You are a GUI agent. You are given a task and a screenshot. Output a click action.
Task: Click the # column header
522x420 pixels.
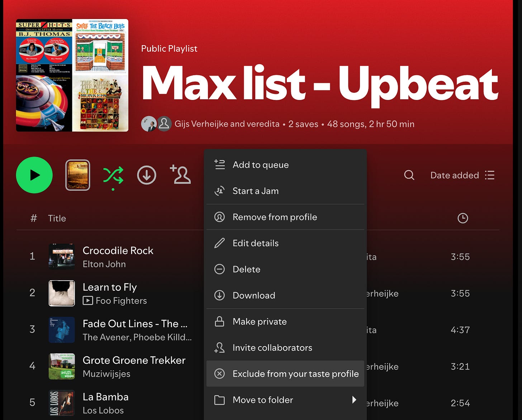pos(34,218)
